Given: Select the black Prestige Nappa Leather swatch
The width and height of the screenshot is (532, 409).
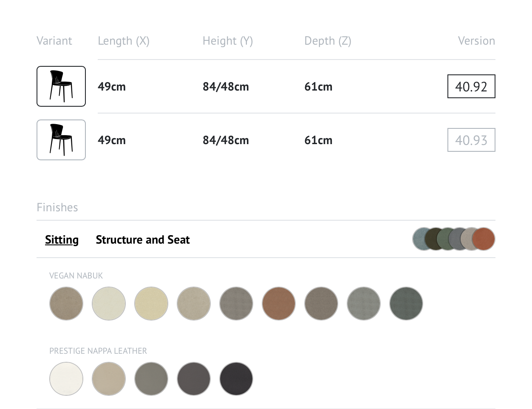Looking at the screenshot, I should [x=236, y=379].
